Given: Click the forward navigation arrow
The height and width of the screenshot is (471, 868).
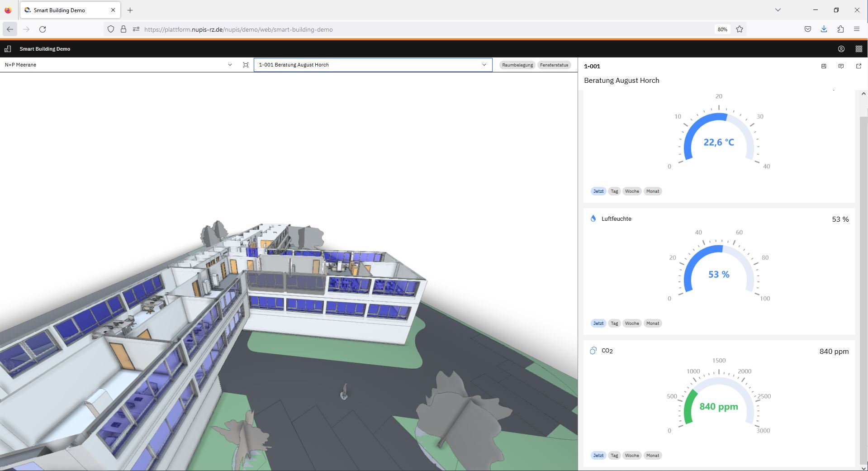Looking at the screenshot, I should (x=26, y=29).
